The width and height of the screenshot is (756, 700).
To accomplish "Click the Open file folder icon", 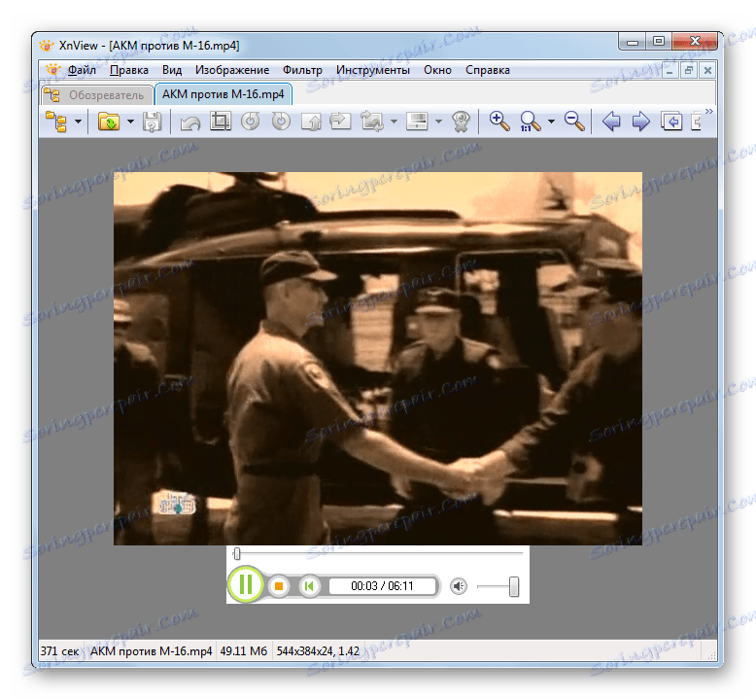I will click(x=109, y=122).
